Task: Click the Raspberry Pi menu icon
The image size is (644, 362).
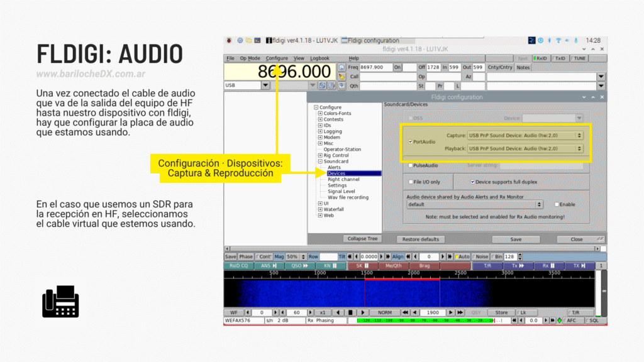Action: [x=229, y=40]
